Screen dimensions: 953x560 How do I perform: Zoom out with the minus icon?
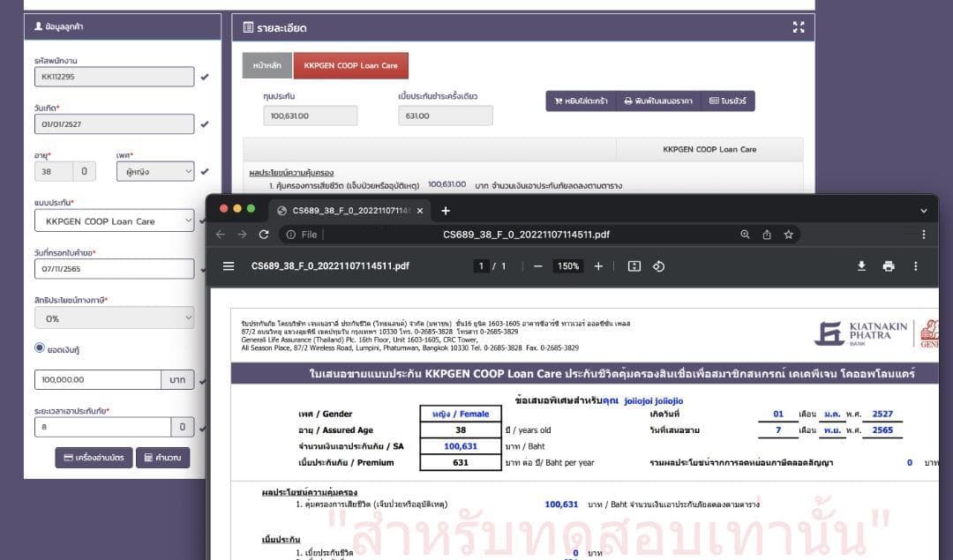click(538, 266)
